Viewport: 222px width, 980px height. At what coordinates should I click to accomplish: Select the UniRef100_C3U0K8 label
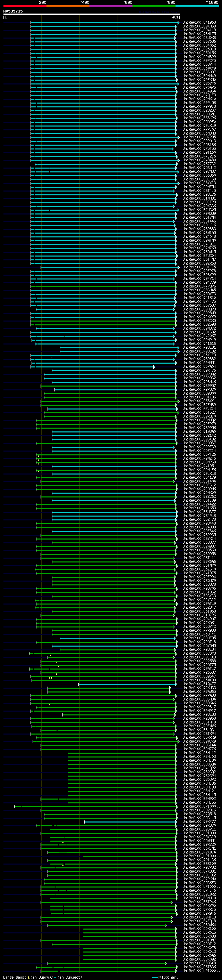coord(199,38)
